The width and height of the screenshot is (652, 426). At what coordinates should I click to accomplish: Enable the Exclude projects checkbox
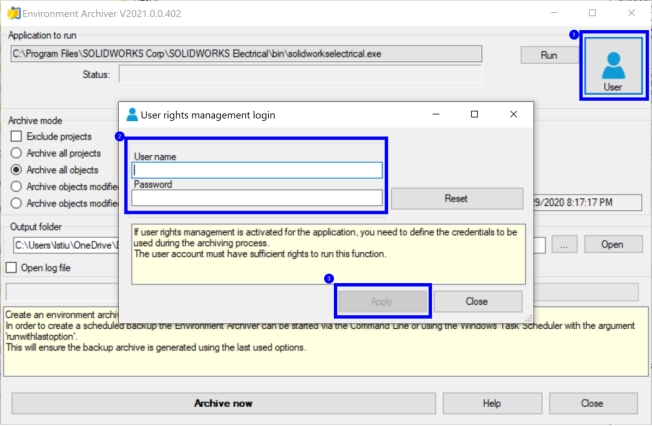pos(16,136)
